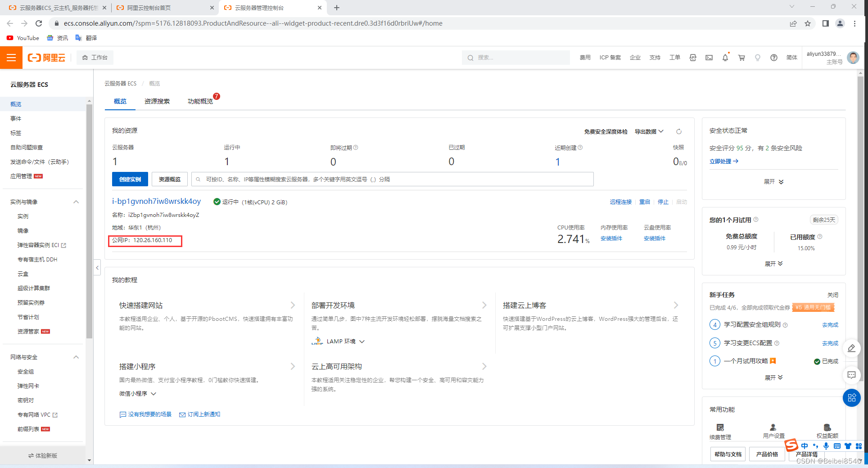Image resolution: width=868 pixels, height=468 pixels.
Task: Click 体验新版 at sidebar bottom
Action: (43, 455)
